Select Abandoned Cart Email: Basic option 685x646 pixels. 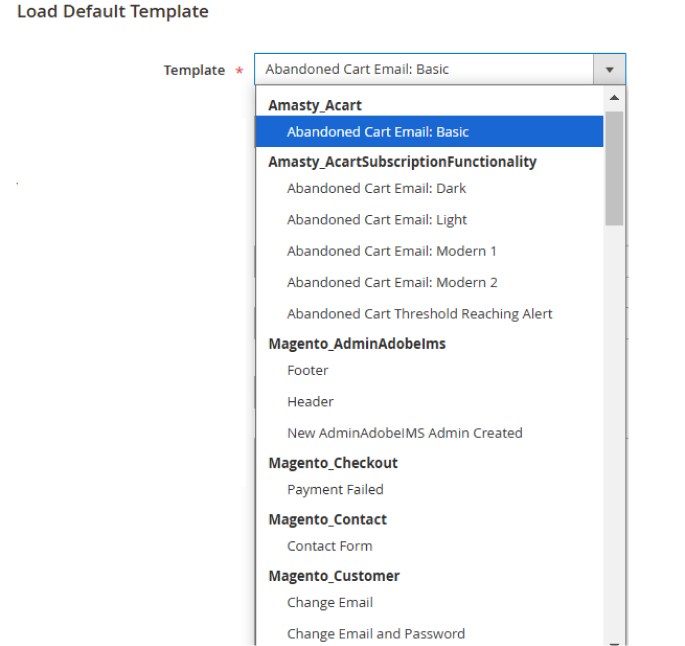[429, 131]
